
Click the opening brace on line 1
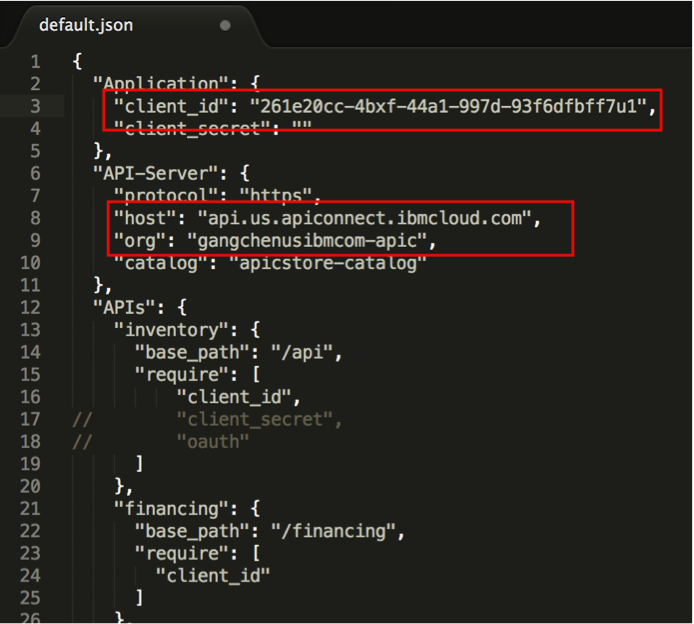[77, 62]
